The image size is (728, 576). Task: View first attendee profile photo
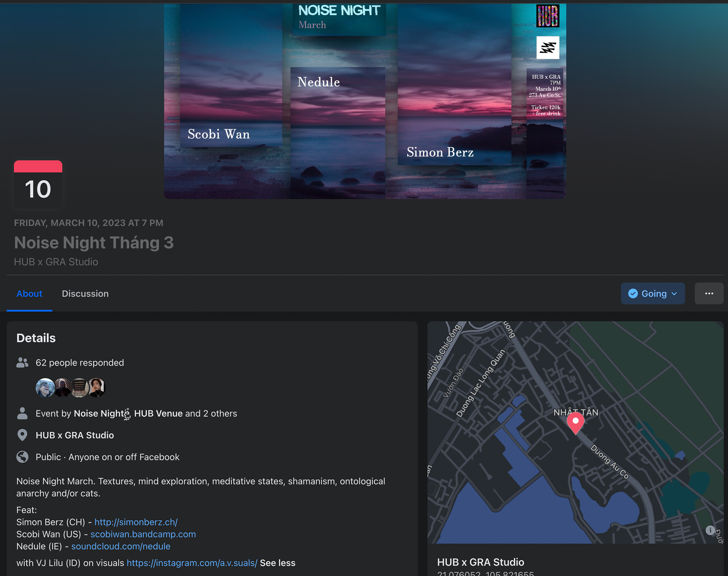pyautogui.click(x=45, y=388)
